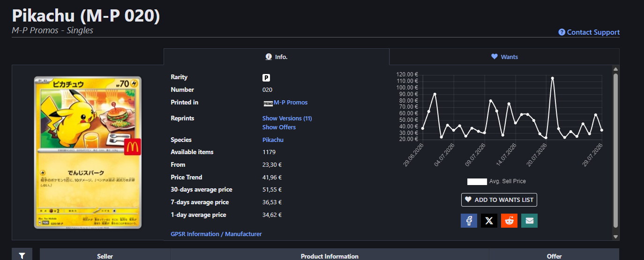Share card on Reddit

[509, 221]
